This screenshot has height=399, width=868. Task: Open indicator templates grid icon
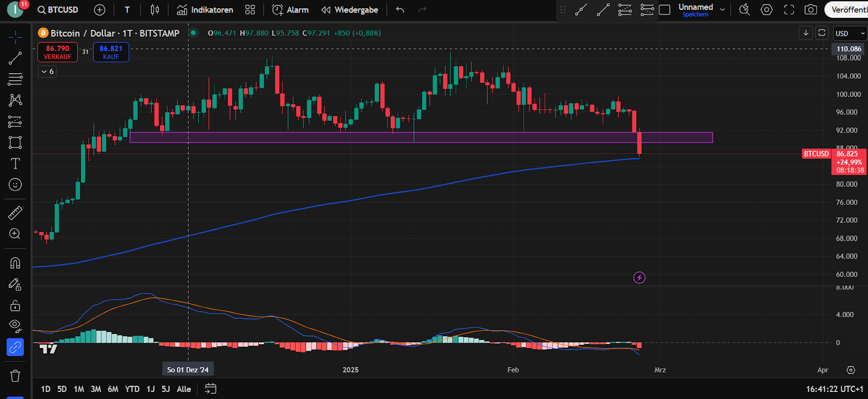[250, 10]
